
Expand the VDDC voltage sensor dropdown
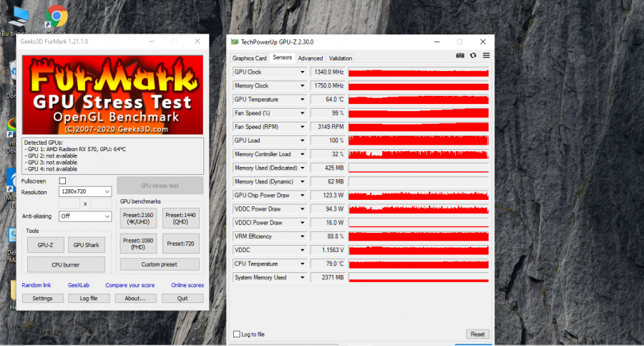pos(302,250)
